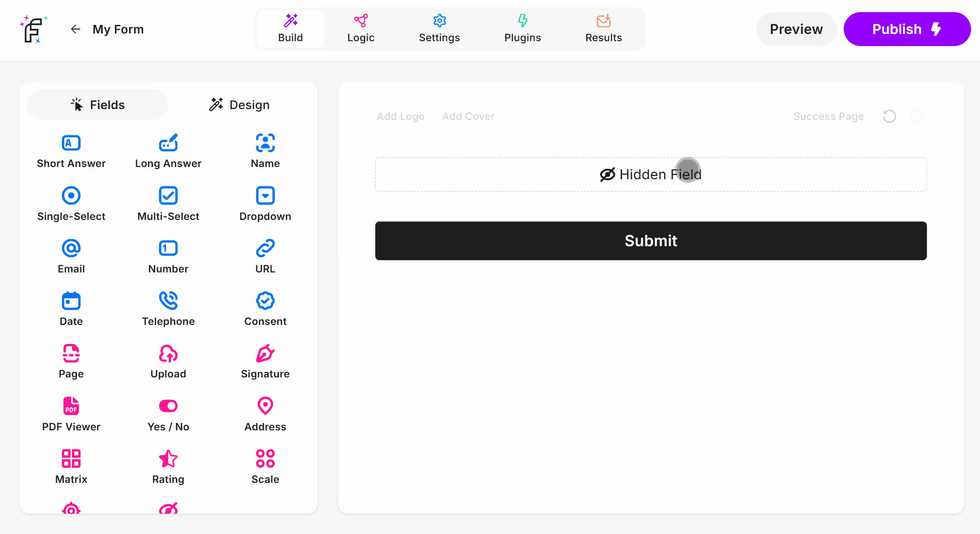
Task: Add a Telephone field
Action: [168, 310]
